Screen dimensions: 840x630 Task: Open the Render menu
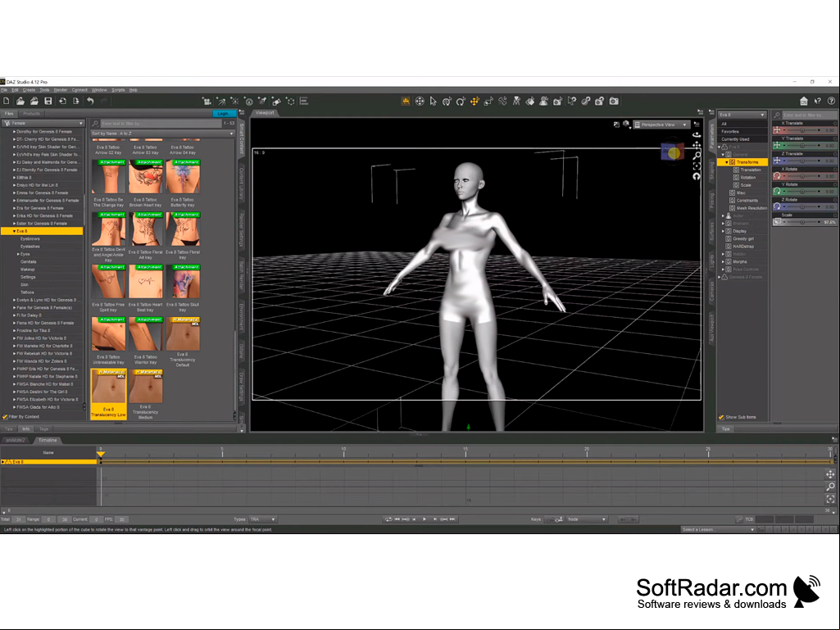[x=61, y=90]
